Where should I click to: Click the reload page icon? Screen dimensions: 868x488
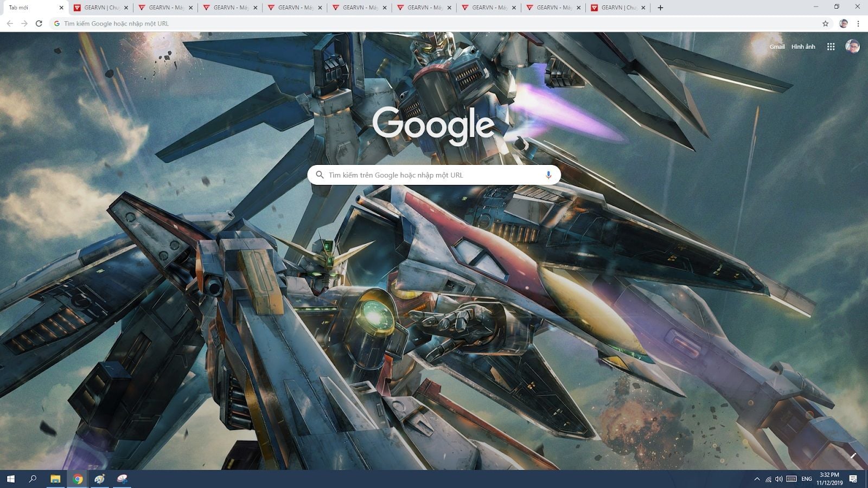click(x=39, y=23)
